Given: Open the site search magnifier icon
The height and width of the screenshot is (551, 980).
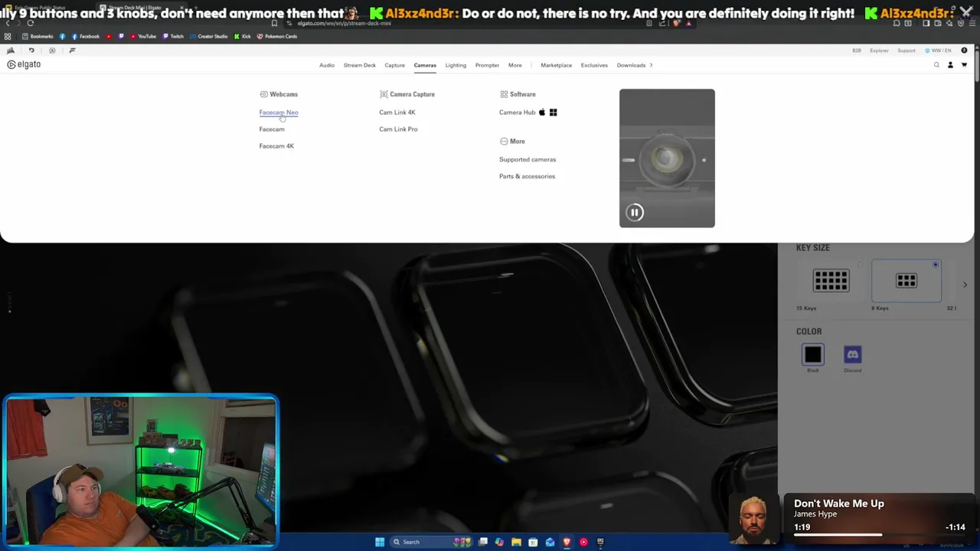Looking at the screenshot, I should click(x=936, y=65).
